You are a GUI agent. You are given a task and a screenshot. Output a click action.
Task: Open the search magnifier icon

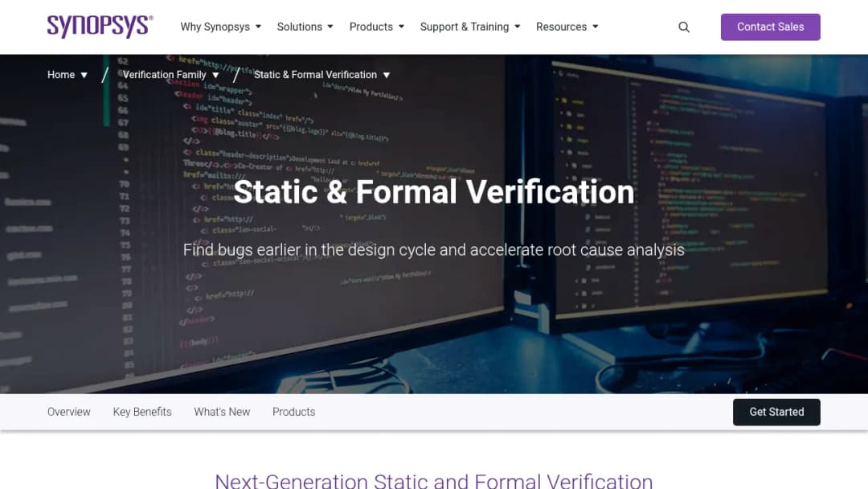coord(684,27)
